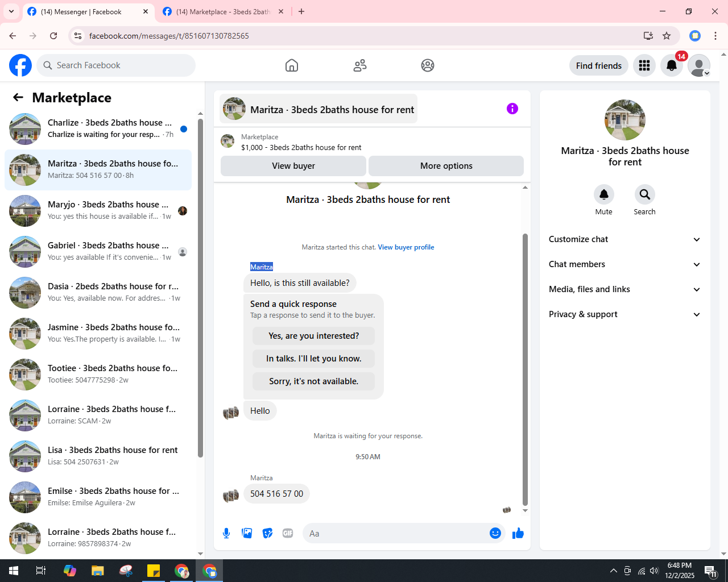Open the Friends icon in top navigation
The image size is (728, 582).
(x=360, y=65)
